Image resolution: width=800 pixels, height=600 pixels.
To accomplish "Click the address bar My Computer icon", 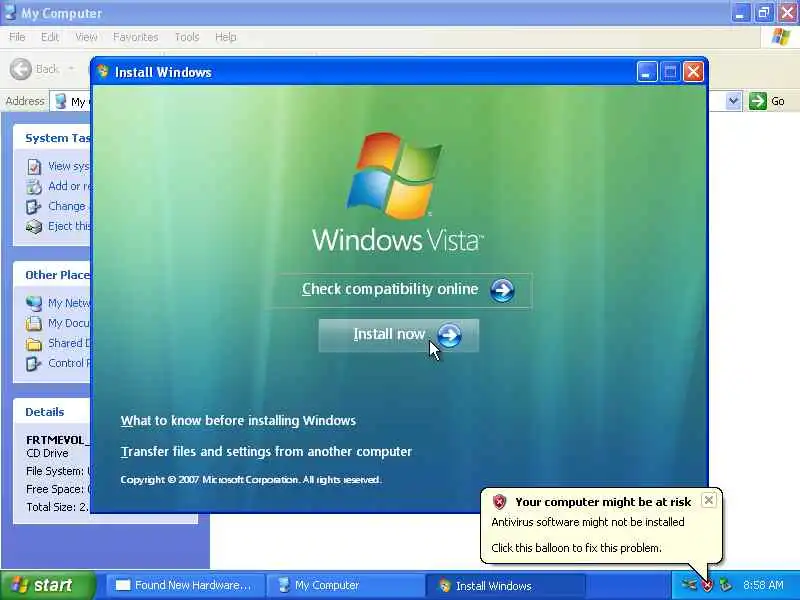I will 61,101.
